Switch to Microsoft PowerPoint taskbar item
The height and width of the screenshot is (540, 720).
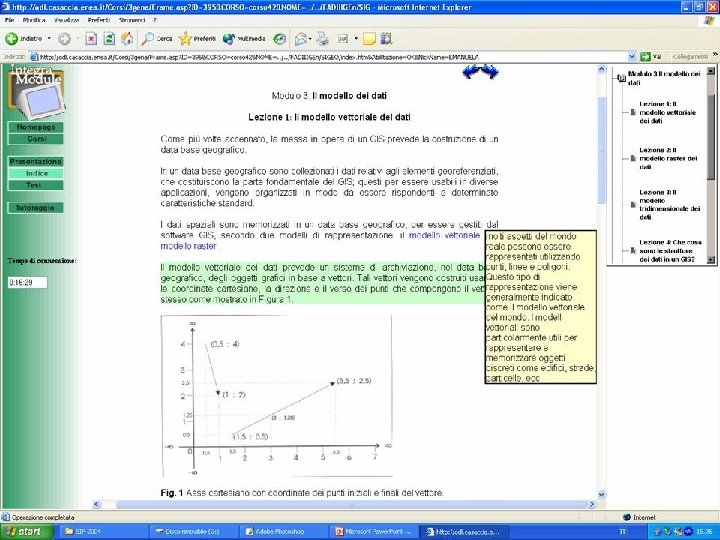click(x=373, y=532)
